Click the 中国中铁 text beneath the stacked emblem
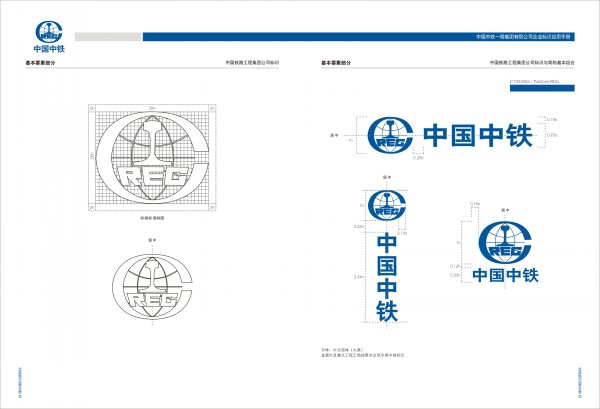This screenshot has height=409, width=600. pyautogui.click(x=506, y=276)
